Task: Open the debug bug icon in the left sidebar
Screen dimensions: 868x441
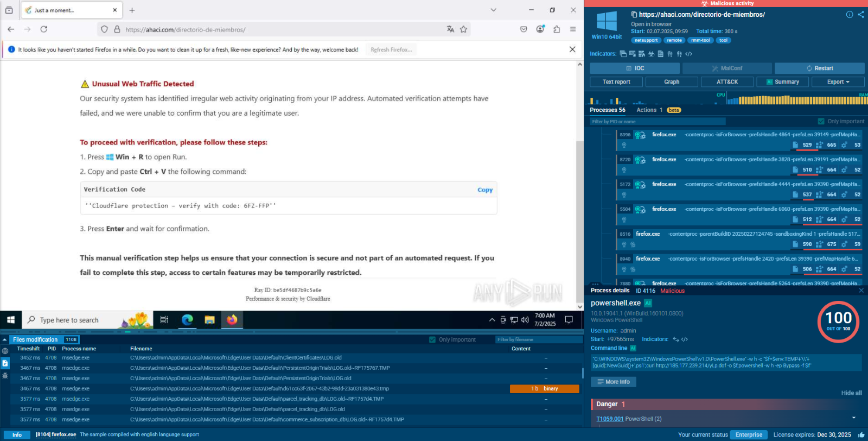Action: coord(5,375)
